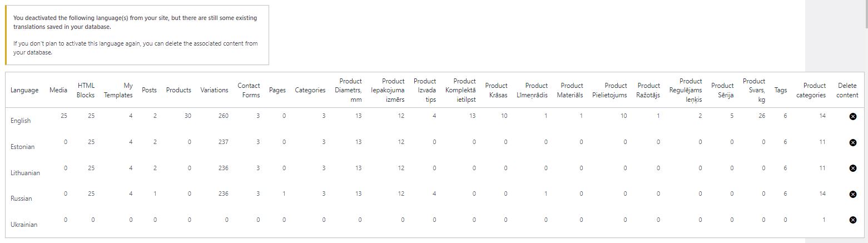Click the Language column header
868x243 pixels.
[x=24, y=90]
